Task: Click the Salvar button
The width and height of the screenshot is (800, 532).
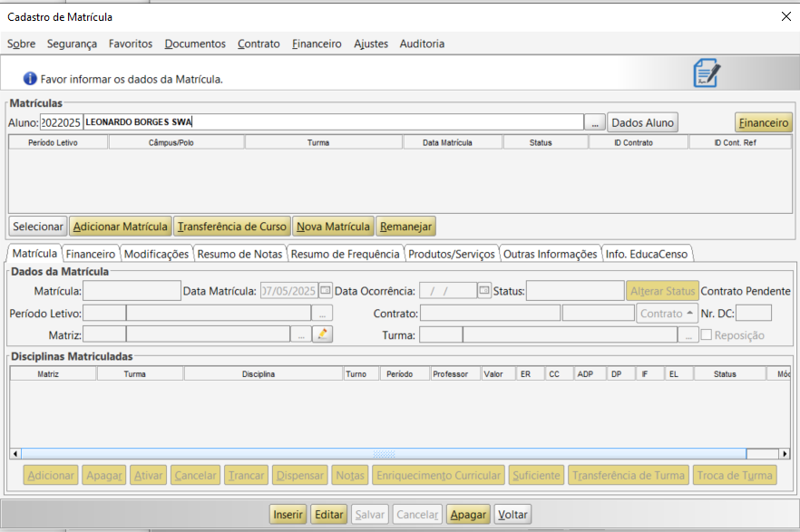Action: (x=370, y=515)
